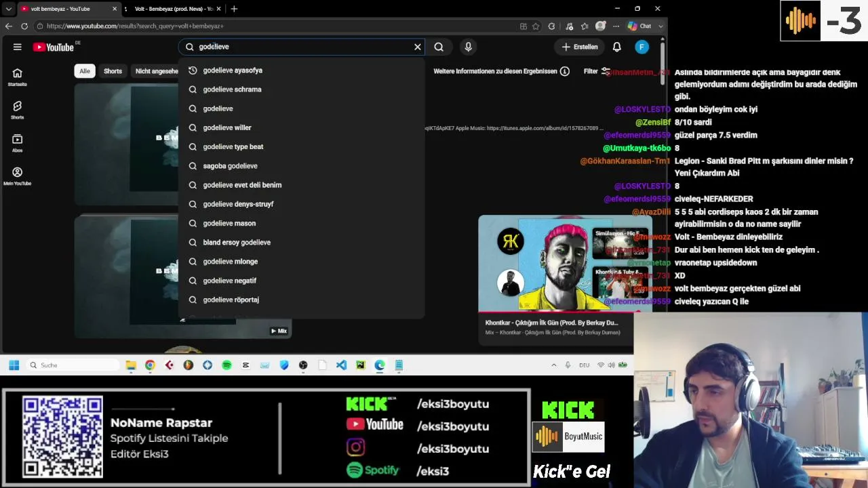This screenshot has width=868, height=488.
Task: Pick suggestion godelieve mlonge
Action: (x=301, y=262)
